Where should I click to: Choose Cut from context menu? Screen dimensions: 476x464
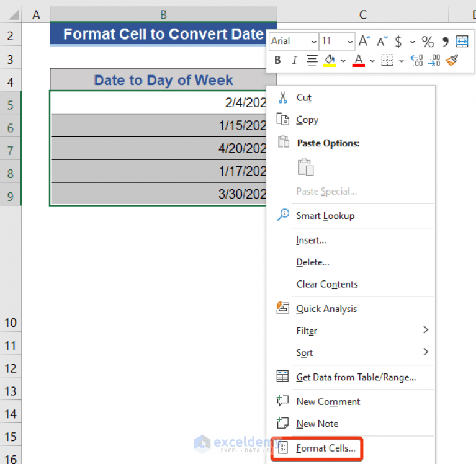point(351,98)
